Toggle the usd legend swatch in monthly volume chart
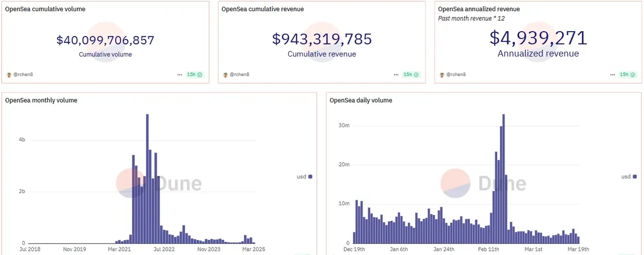 pyautogui.click(x=310, y=177)
